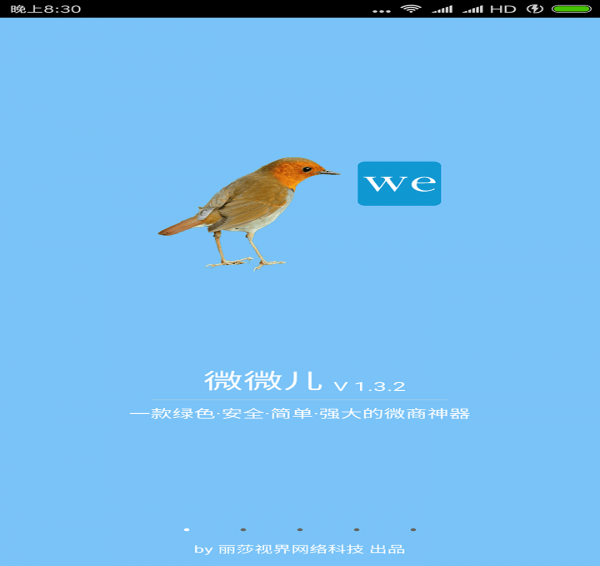
Task: Tap the 微微儿 app title
Action: point(264,381)
